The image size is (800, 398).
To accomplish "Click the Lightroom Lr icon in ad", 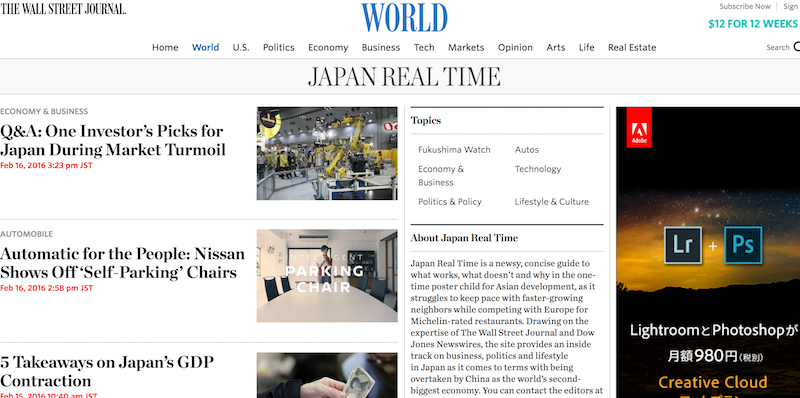I will point(683,245).
